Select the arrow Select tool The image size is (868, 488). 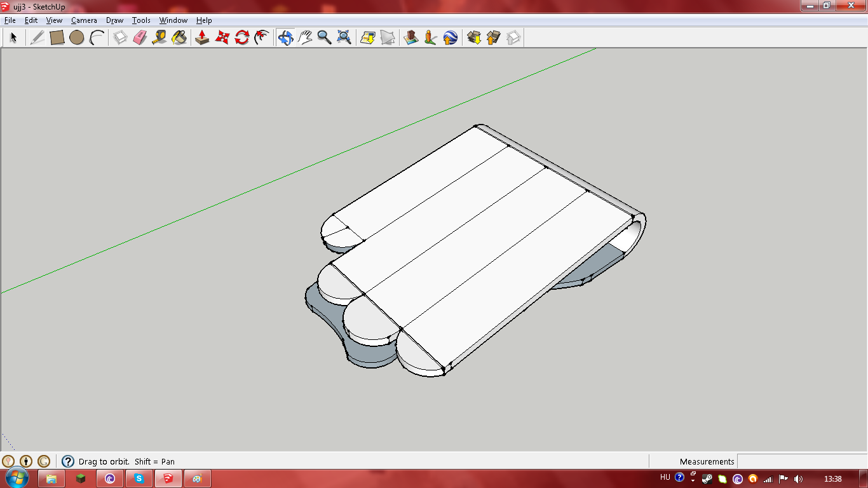[13, 37]
